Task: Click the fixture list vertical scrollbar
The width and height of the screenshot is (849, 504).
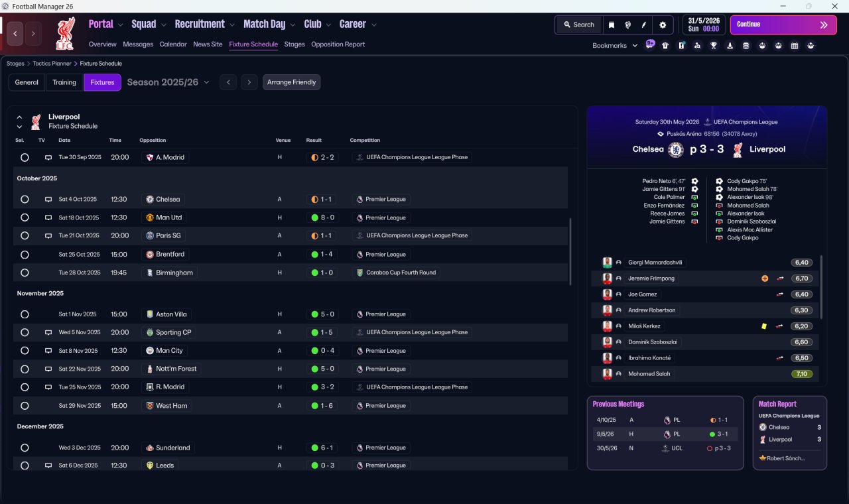Action: point(570,252)
